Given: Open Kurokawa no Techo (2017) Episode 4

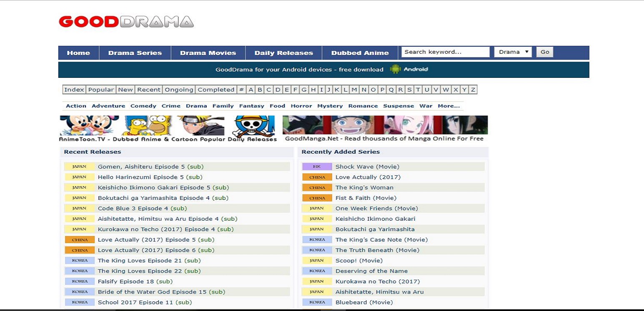Looking at the screenshot, I should pos(165,229).
